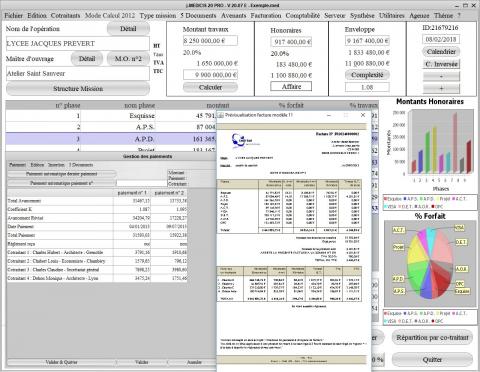Close the invoice preview window

(363, 115)
